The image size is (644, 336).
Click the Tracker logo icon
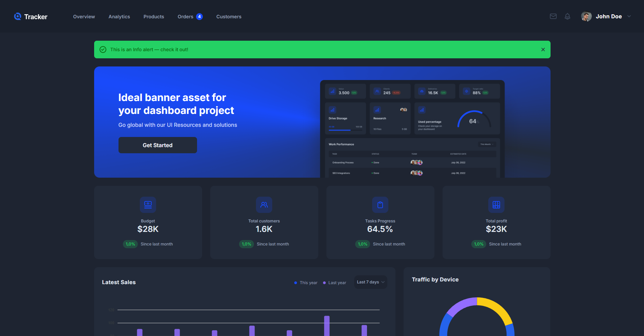click(18, 16)
